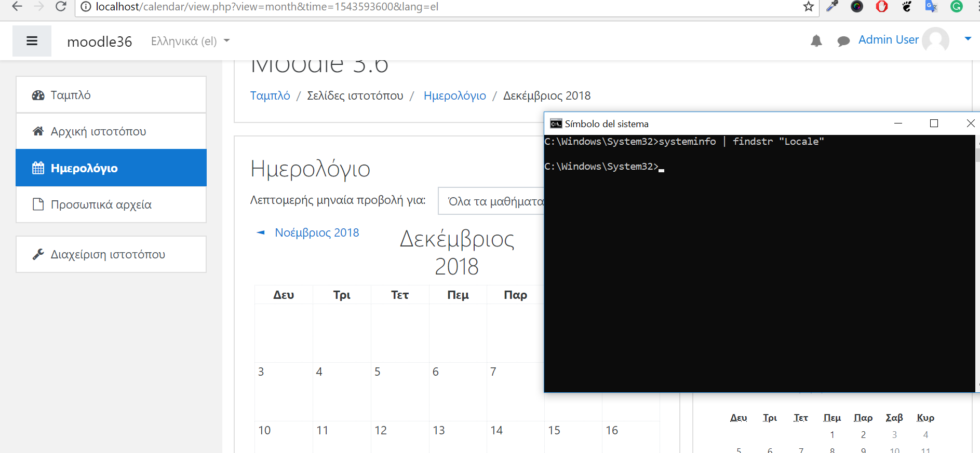
Task: Click the site info icon in address bar
Action: pyautogui.click(x=86, y=7)
